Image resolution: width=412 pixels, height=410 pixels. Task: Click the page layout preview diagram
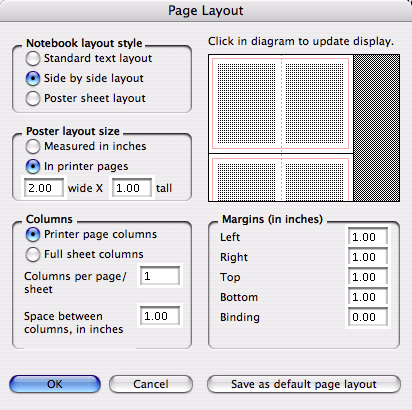[x=304, y=128]
